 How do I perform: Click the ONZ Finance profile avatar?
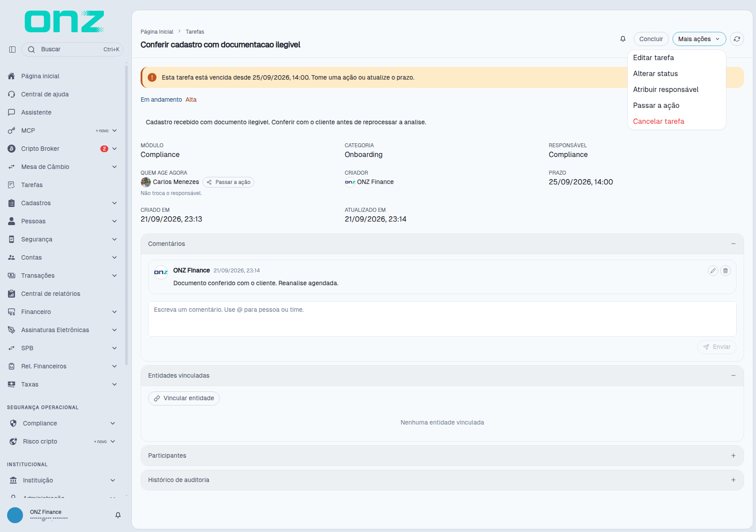15,515
